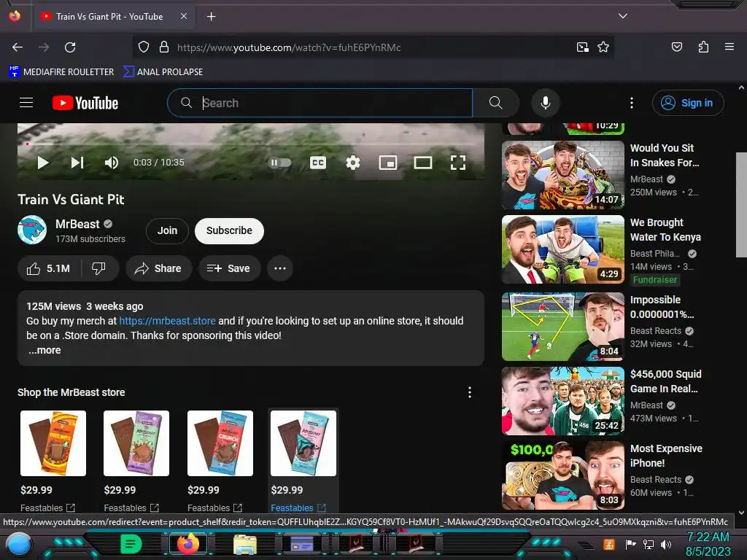Go forward in browser history

click(44, 47)
